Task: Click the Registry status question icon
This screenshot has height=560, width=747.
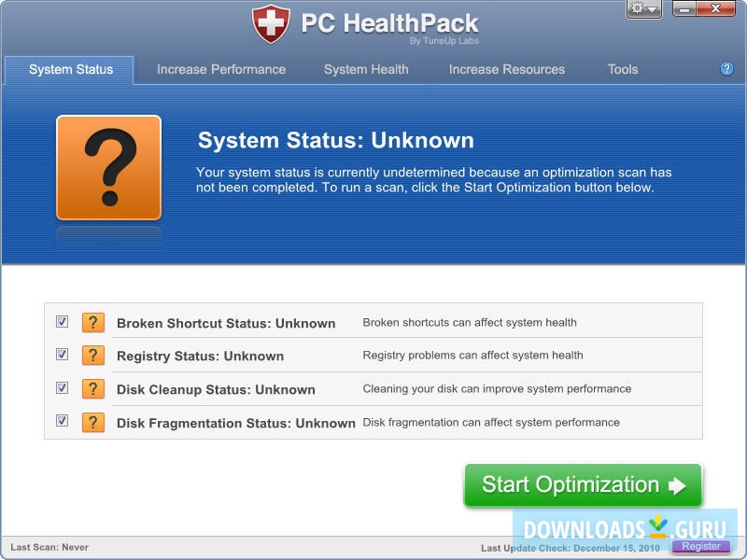Action: coord(92,356)
